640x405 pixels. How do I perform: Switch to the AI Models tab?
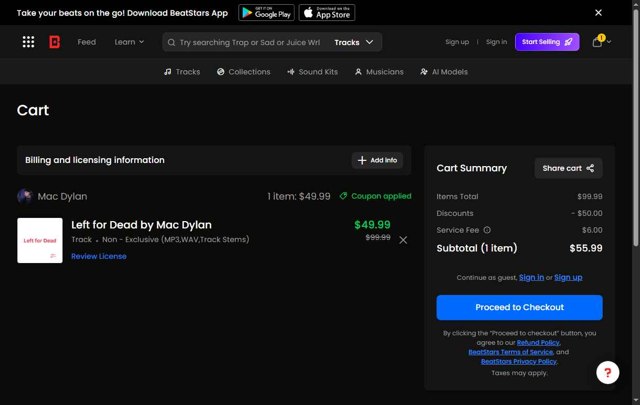click(x=444, y=72)
